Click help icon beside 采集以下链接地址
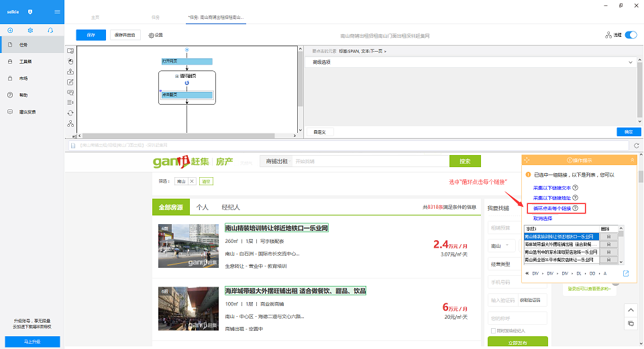Viewport: 644px width, 349px height. click(x=576, y=198)
